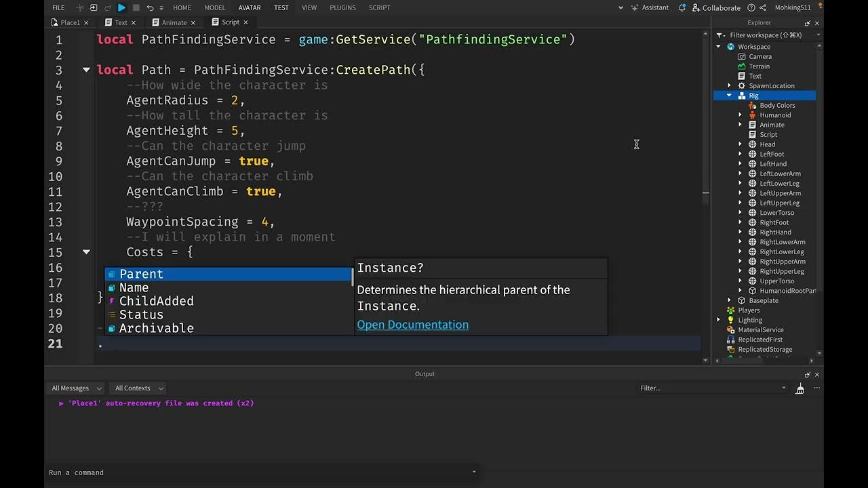The image size is (868, 488).
Task: Click the Collaborate button
Action: click(716, 7)
